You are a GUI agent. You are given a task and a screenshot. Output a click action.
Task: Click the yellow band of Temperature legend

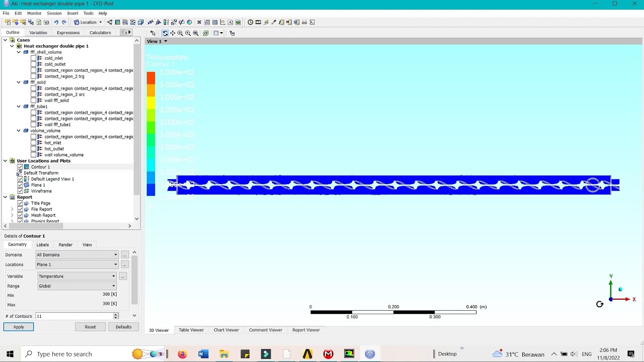[x=151, y=103]
